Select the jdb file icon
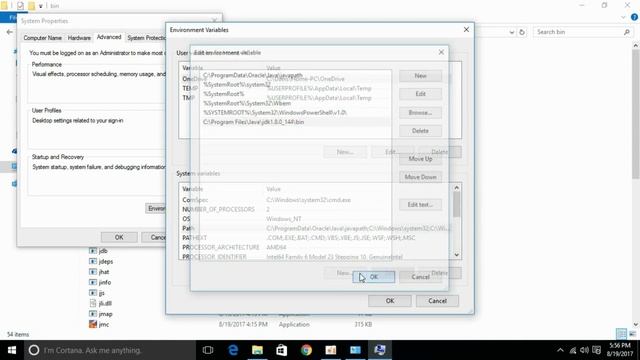The height and width of the screenshot is (360, 640). pyautogui.click(x=93, y=251)
